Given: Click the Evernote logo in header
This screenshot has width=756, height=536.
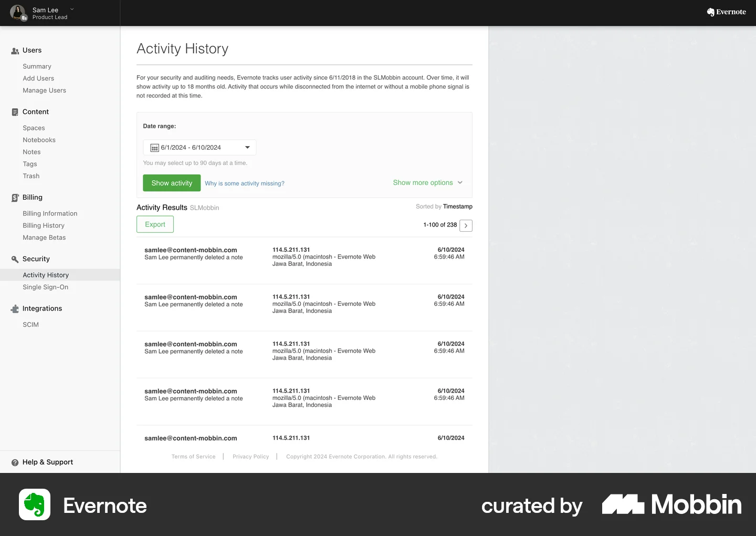Looking at the screenshot, I should 726,12.
